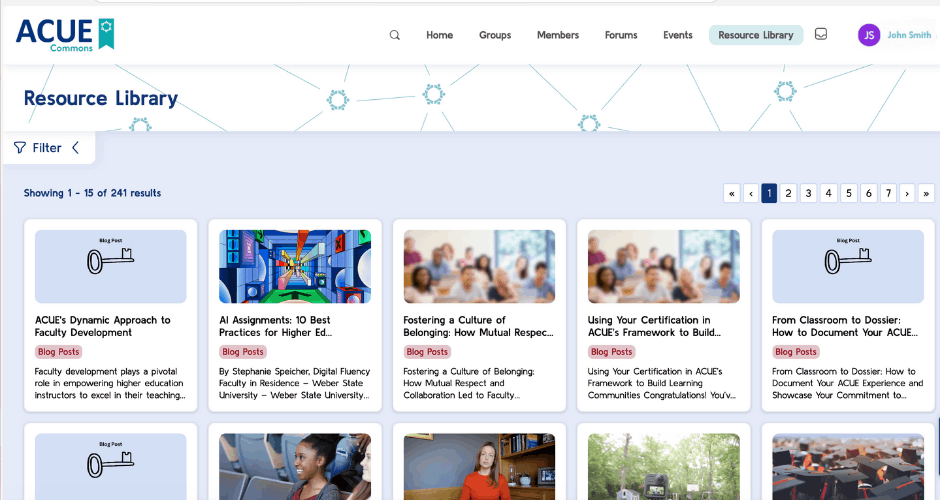This screenshot has height=500, width=940.
Task: Go to next results page
Action: click(907, 193)
